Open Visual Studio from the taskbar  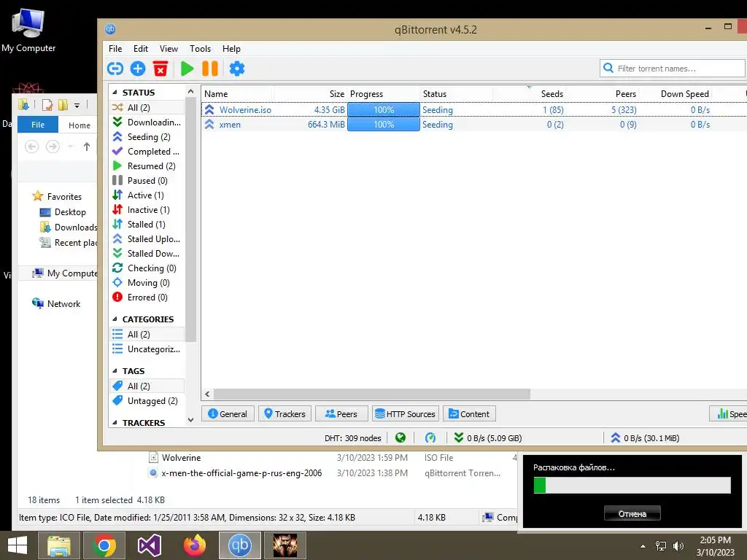pyautogui.click(x=150, y=545)
